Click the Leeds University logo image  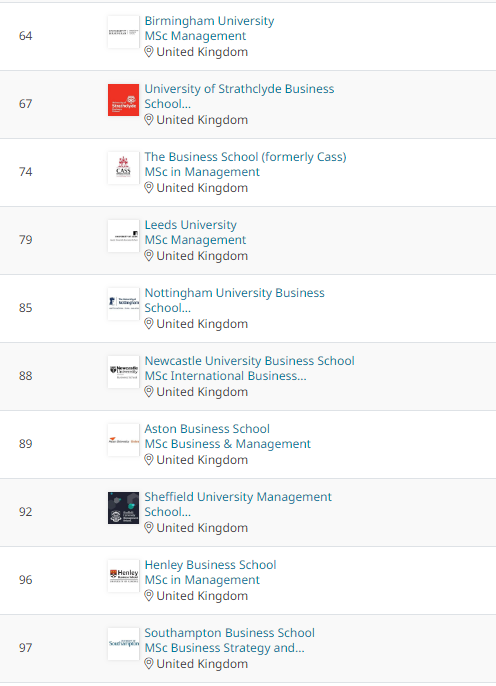tap(123, 236)
